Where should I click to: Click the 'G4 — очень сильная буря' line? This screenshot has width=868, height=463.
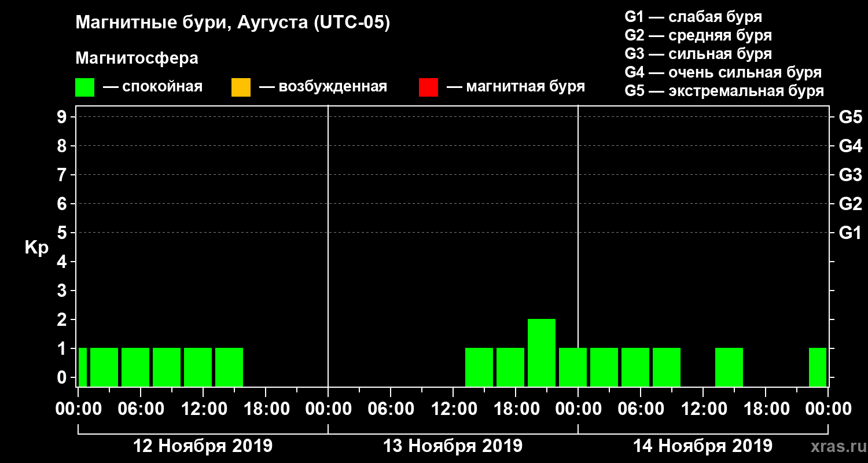(723, 72)
